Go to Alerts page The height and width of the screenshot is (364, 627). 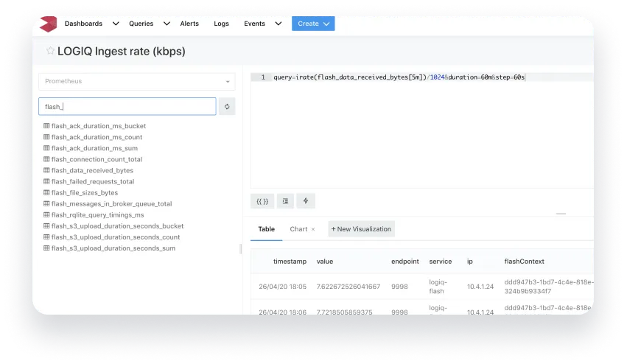189,24
